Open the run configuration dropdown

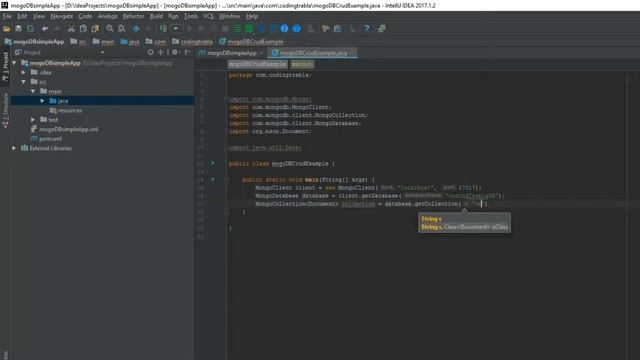tap(176, 29)
